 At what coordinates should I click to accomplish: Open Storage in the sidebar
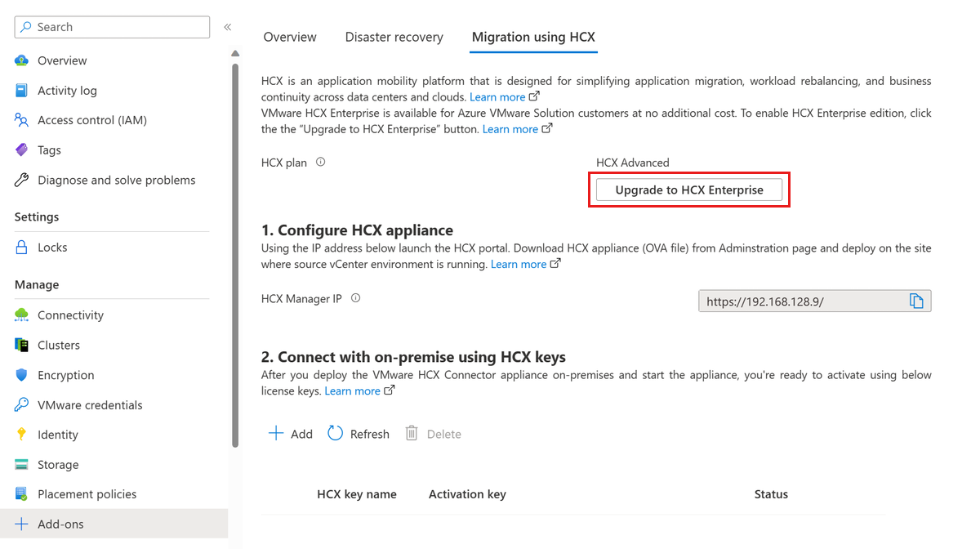[x=58, y=465]
